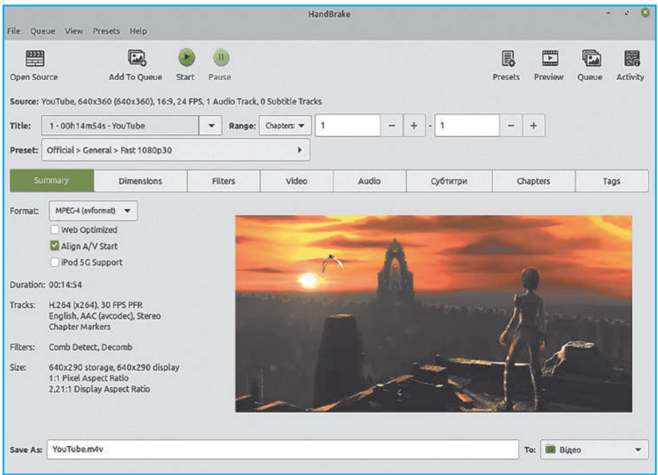Enable the Web Optimized checkbox
This screenshot has width=658, height=475.
[55, 229]
